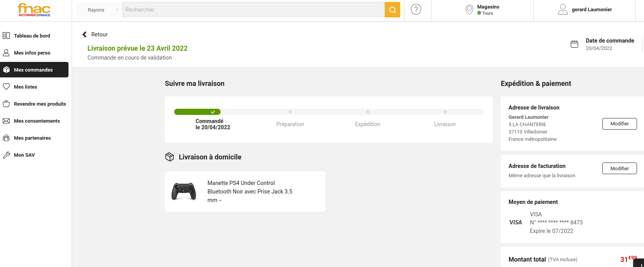Modify the billing address

coord(619,168)
